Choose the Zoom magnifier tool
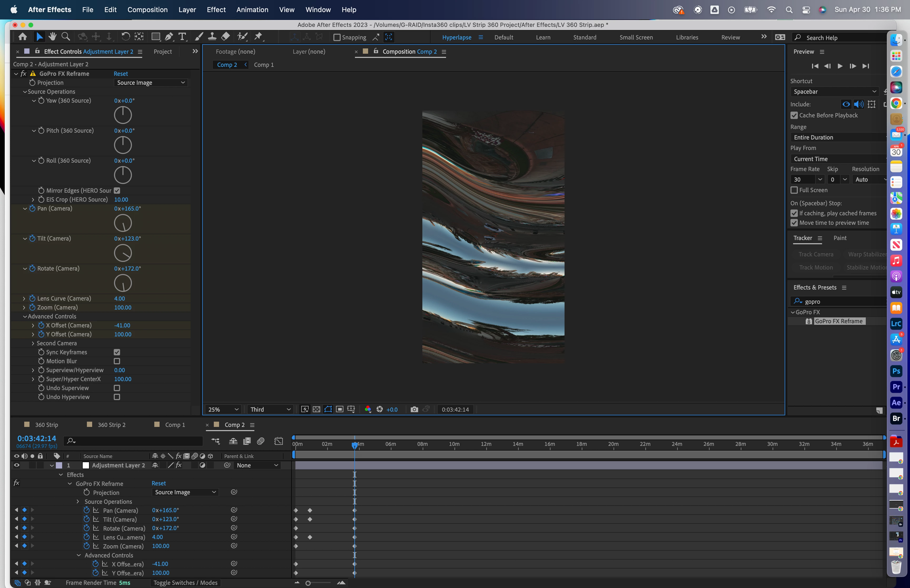 pyautogui.click(x=66, y=37)
